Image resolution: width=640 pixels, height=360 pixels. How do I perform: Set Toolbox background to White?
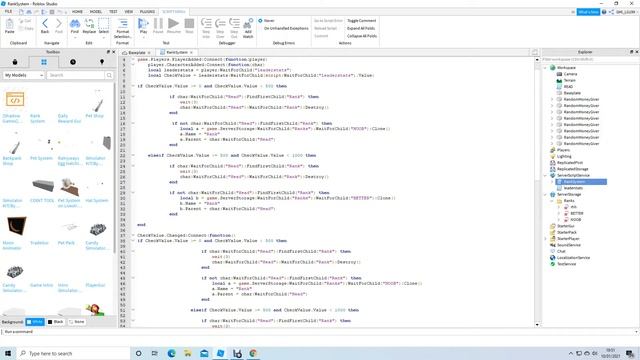coord(35,322)
